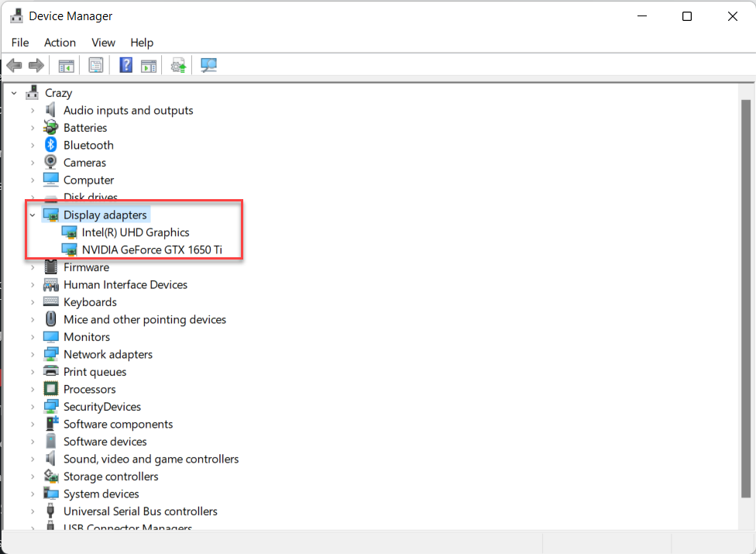The height and width of the screenshot is (554, 756).
Task: Click the Update device driver icon
Action: point(179,66)
